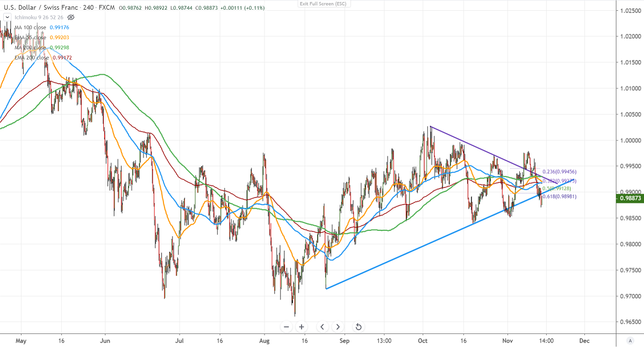Select the MA 200 close legend

point(31,48)
